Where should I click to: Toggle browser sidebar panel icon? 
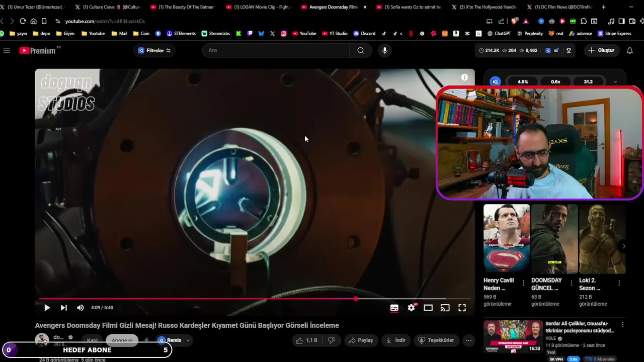(x=621, y=21)
